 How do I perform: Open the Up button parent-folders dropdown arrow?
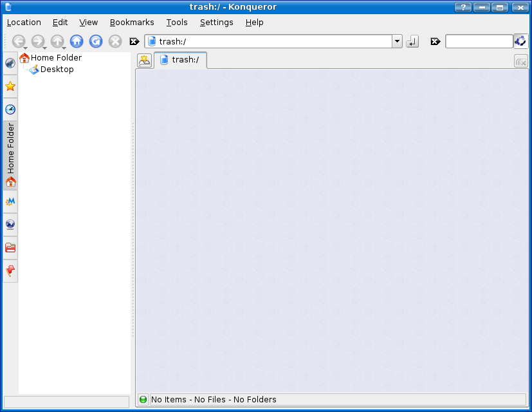64,48
